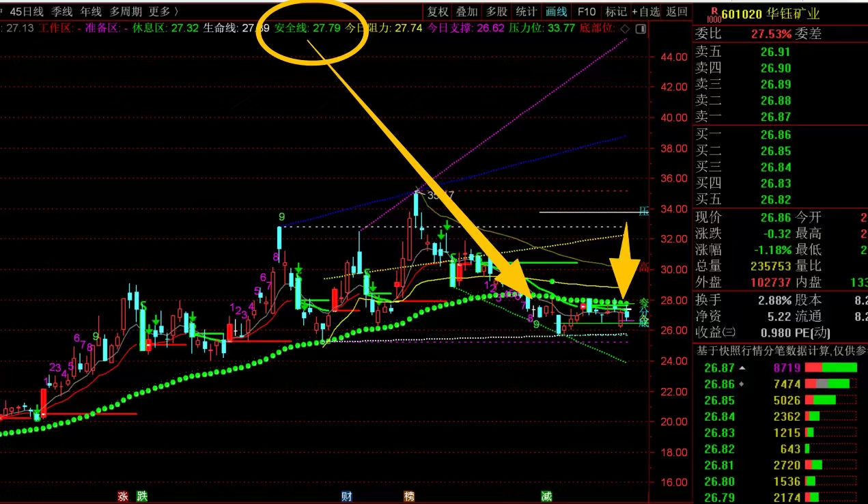
Task: Click the window panel icon beside the diamond
Action: coord(641,29)
